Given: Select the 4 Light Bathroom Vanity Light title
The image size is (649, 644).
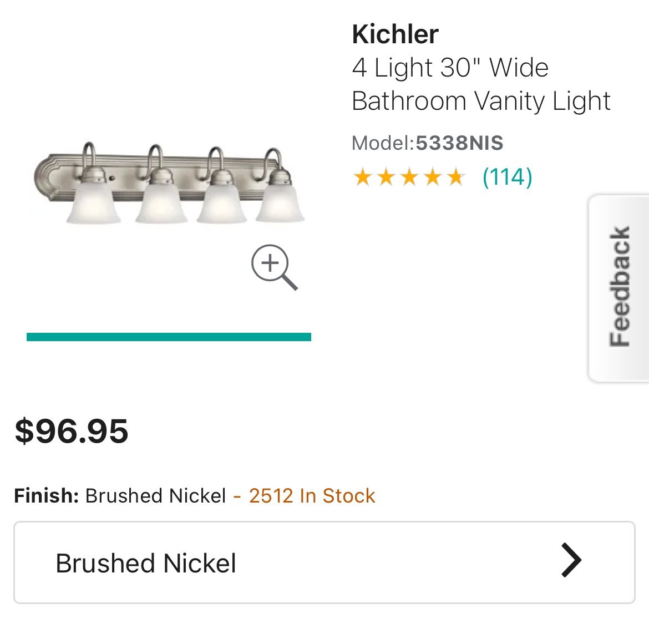Looking at the screenshot, I should point(480,84).
